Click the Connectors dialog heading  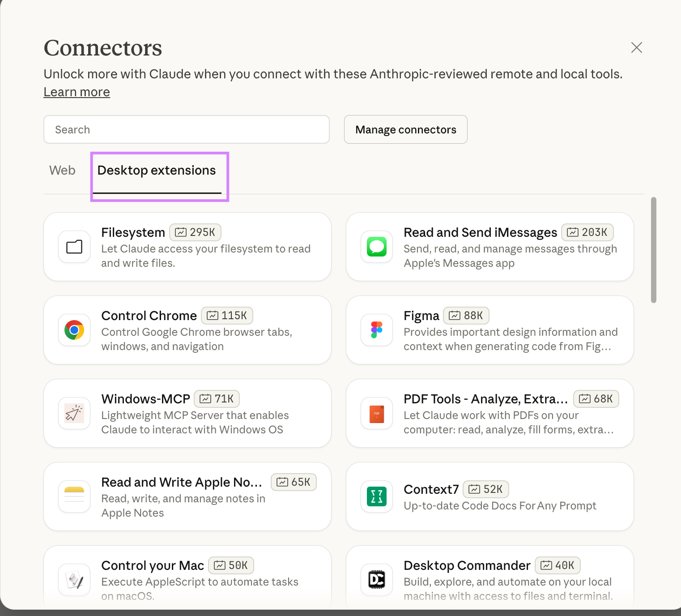tap(103, 48)
